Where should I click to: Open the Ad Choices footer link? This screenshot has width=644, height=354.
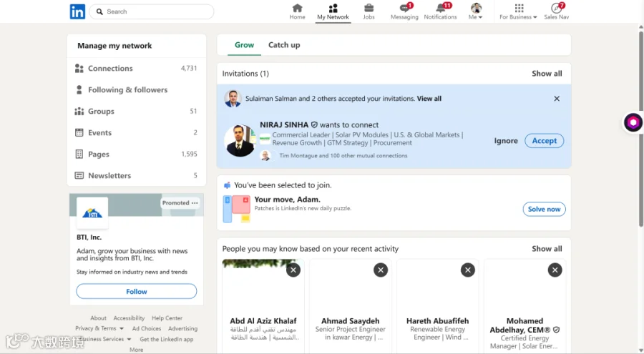(147, 328)
